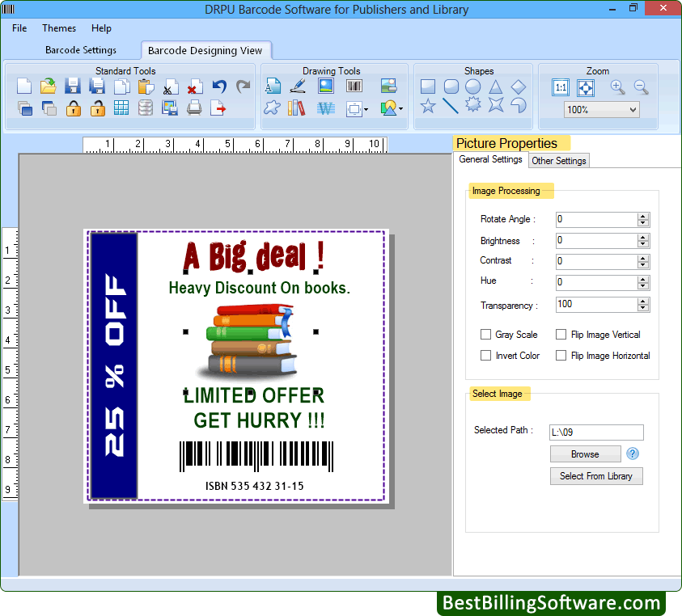Image resolution: width=682 pixels, height=616 pixels.
Task: Switch to the Other Settings tab
Action: coord(559,160)
